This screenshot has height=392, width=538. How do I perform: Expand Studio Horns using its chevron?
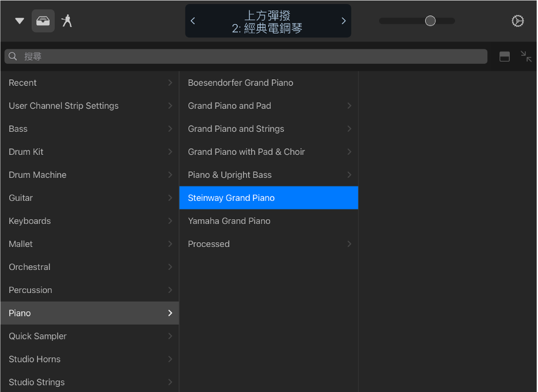(170, 359)
